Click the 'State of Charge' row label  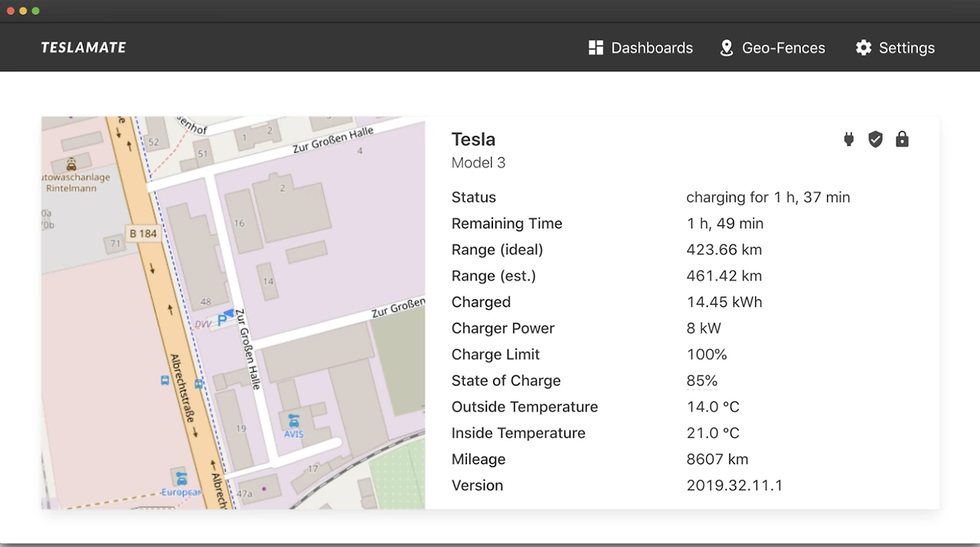(x=506, y=381)
